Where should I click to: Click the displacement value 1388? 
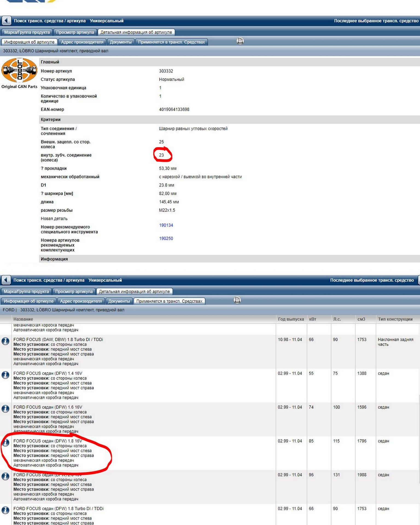pos(362,373)
